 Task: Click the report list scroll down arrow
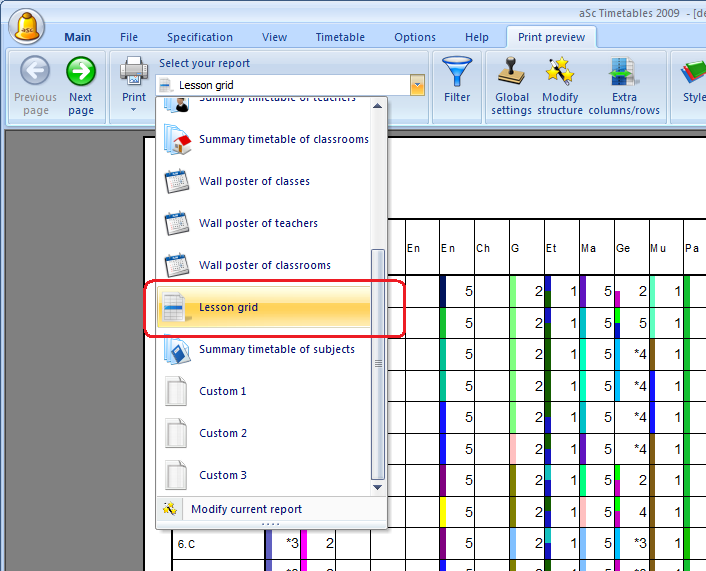pos(377,488)
